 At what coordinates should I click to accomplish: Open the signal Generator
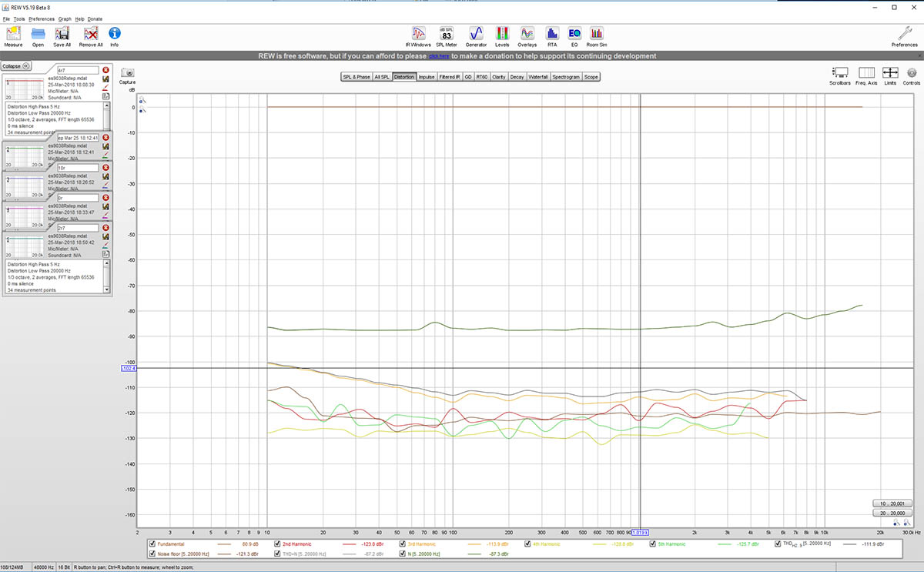point(476,33)
